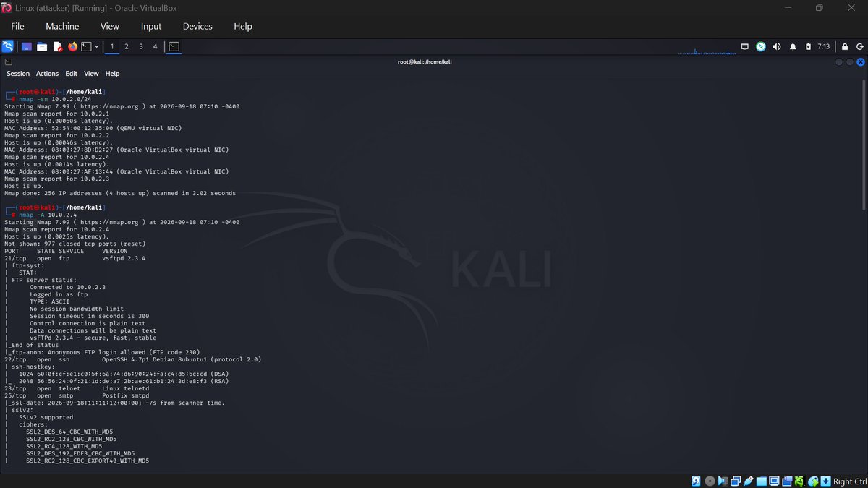Image resolution: width=868 pixels, height=488 pixels.
Task: Click the USB devices status icon
Action: coord(749,481)
